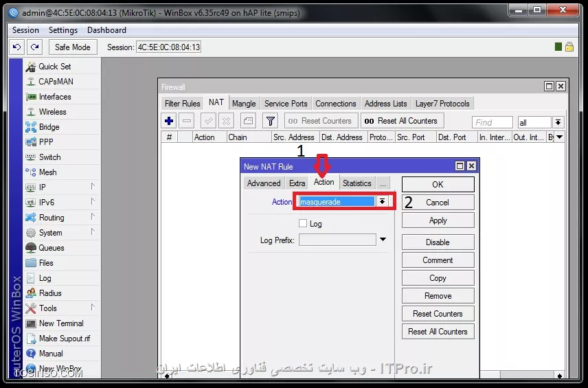
Task: Open Switch menu entry
Action: (x=49, y=157)
